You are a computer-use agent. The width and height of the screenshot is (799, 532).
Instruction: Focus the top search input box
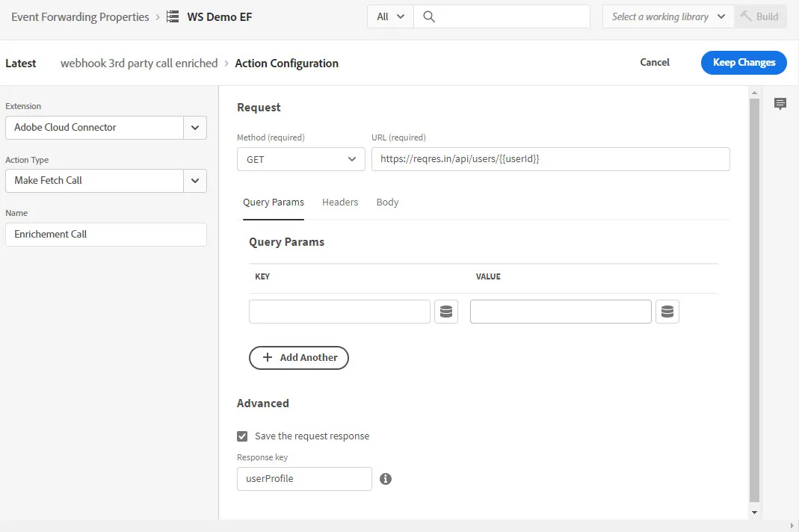[x=502, y=17]
